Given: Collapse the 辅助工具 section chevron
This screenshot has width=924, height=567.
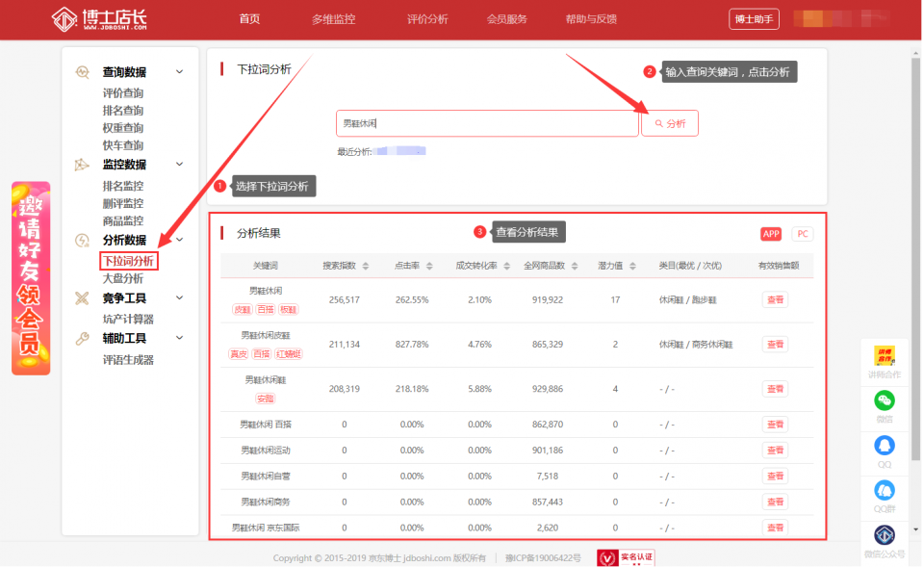Looking at the screenshot, I should pos(179,338).
